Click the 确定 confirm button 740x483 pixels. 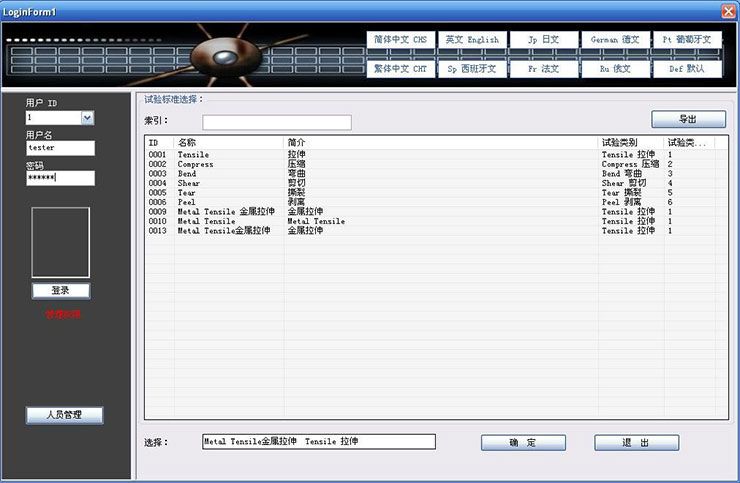click(x=523, y=442)
